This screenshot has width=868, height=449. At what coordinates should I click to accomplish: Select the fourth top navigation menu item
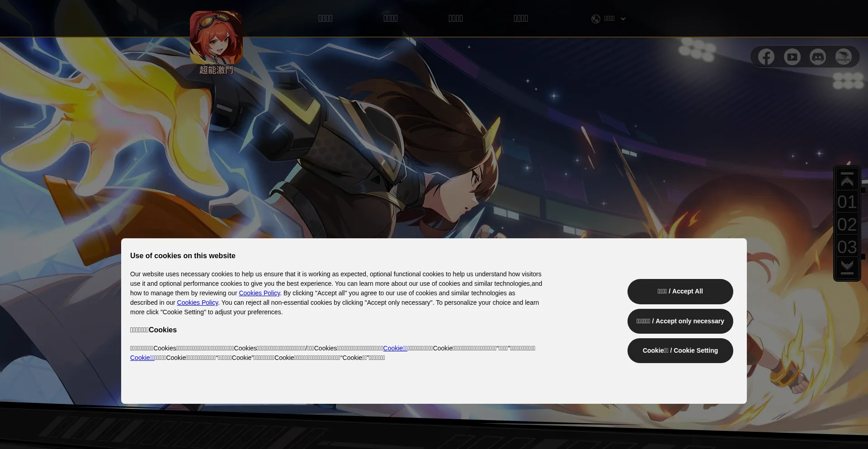point(521,19)
